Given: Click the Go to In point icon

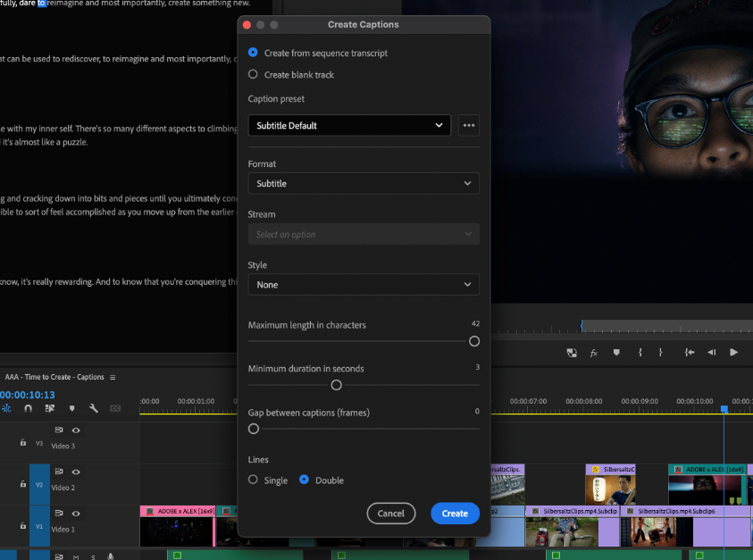Looking at the screenshot, I should tap(690, 353).
